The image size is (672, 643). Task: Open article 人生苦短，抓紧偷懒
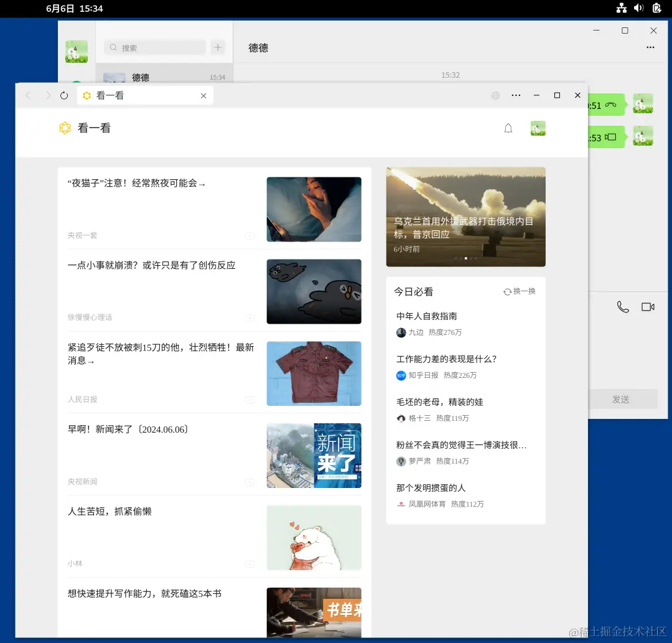click(110, 512)
